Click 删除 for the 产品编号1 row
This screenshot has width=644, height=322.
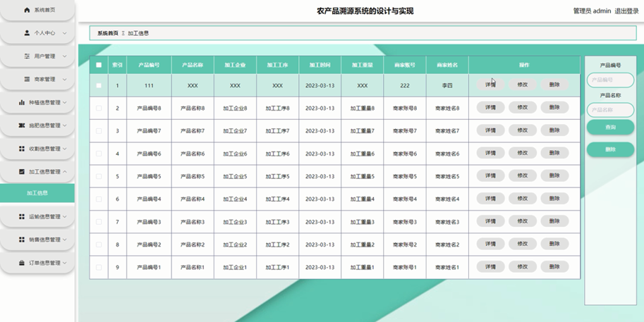click(x=554, y=266)
